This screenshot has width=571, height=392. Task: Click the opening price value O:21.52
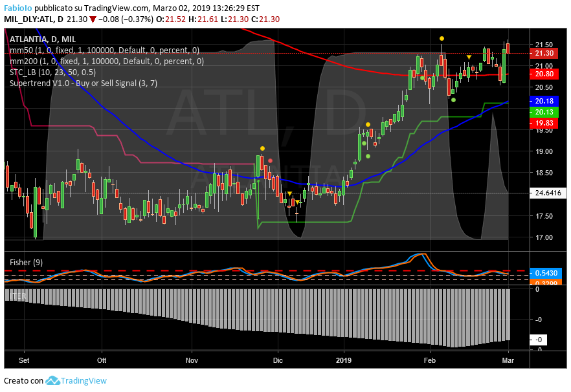(171, 19)
